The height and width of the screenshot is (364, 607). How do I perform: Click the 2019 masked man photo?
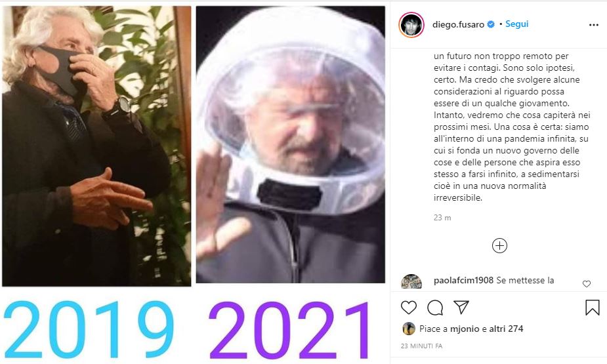point(96,146)
